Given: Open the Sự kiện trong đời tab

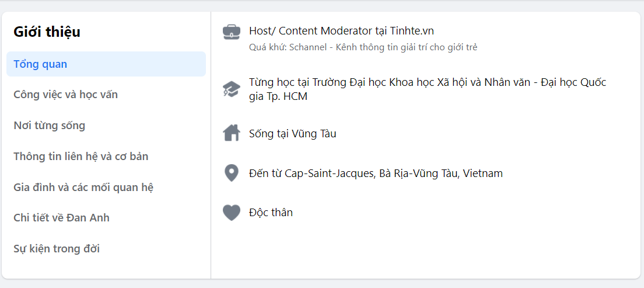Looking at the screenshot, I should click(57, 249).
